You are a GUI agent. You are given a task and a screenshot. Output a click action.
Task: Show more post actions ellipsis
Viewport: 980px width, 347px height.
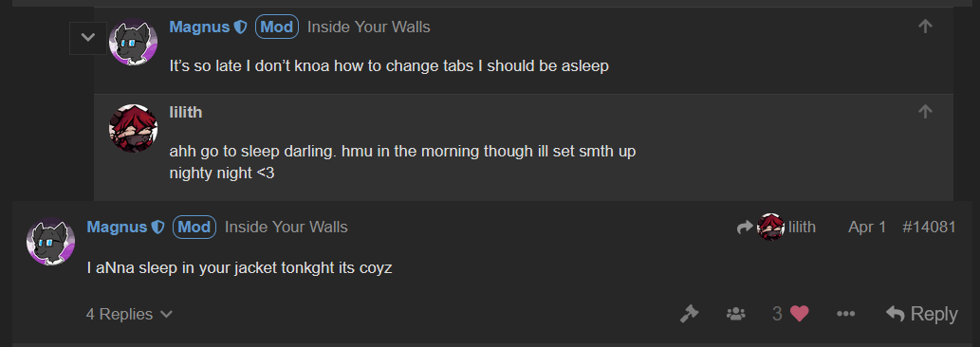pyautogui.click(x=845, y=314)
